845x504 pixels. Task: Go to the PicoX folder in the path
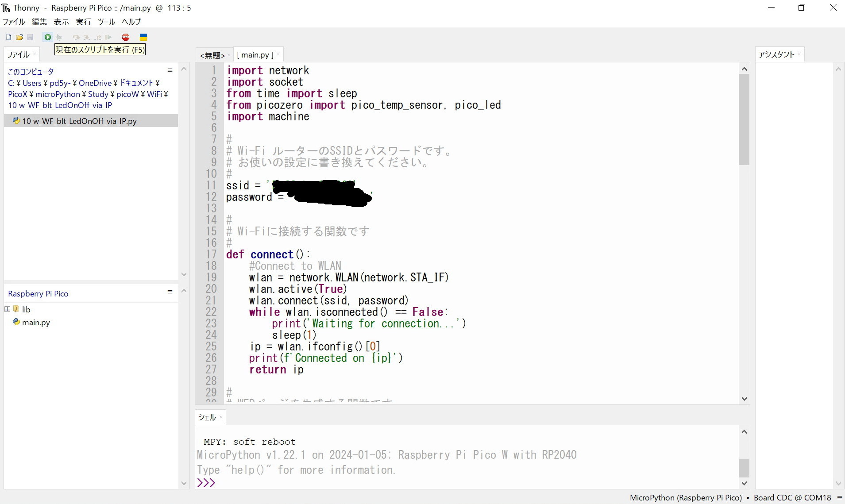[x=18, y=94]
